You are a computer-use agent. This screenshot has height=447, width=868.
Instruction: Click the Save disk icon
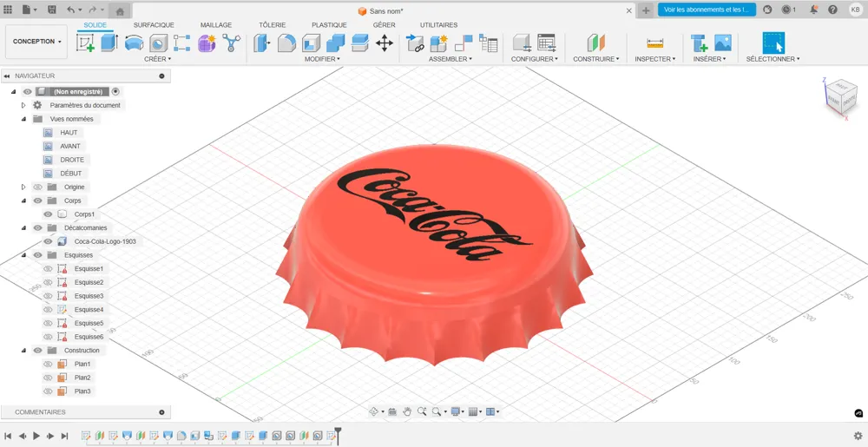pos(51,10)
